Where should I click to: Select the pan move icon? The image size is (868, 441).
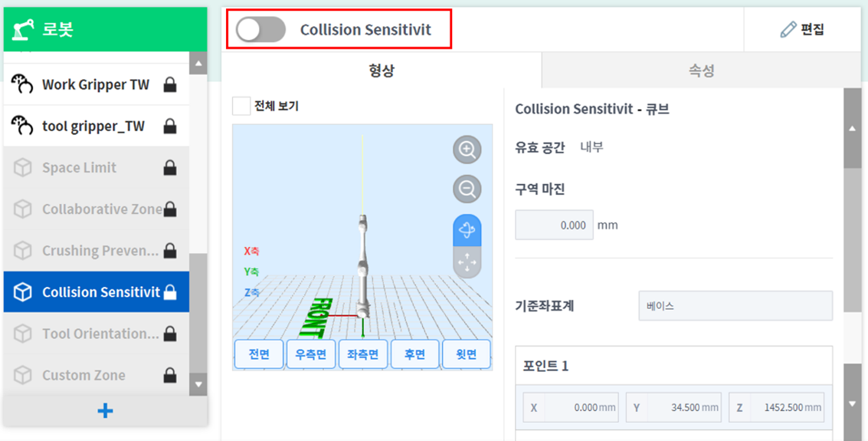click(467, 263)
